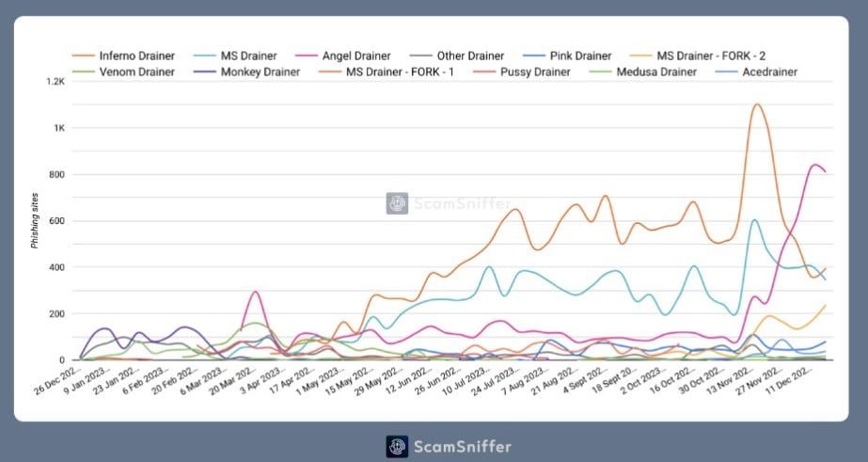Viewport: 868px width, 462px height.
Task: Toggle the Inferno Drainer legend entry
Action: (123, 56)
